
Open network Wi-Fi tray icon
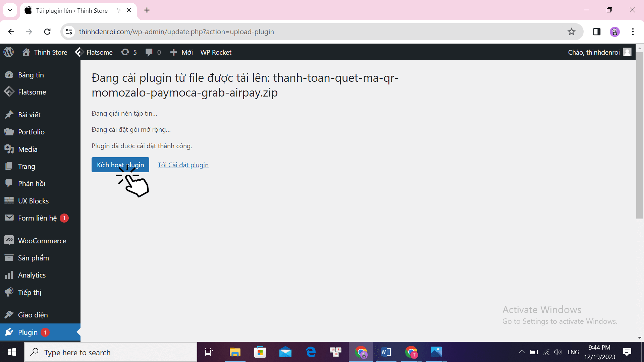coord(547,352)
